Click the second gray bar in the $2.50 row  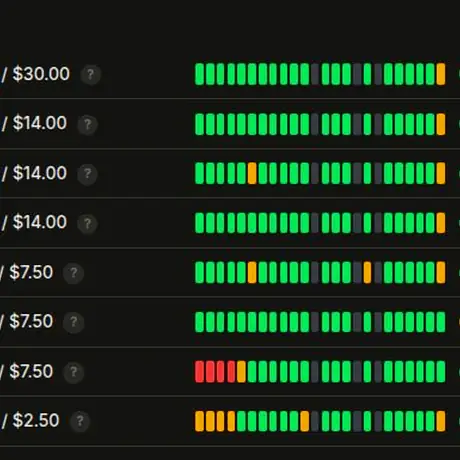[357, 421]
